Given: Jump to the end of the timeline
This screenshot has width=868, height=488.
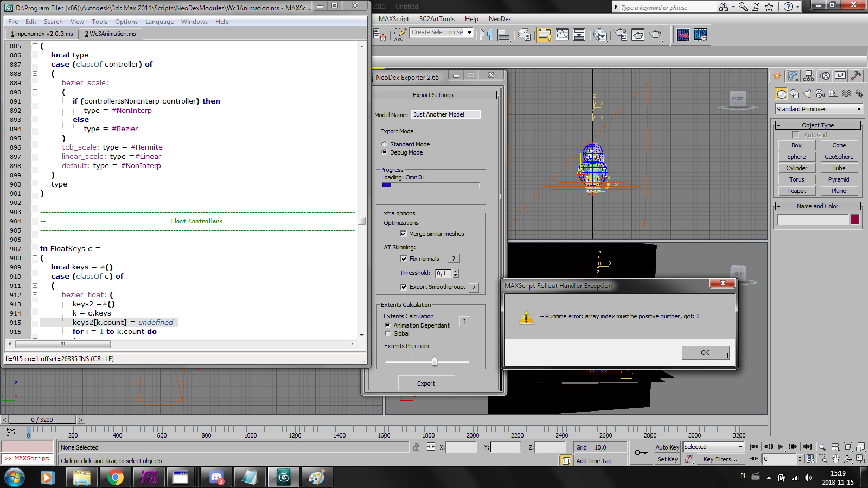Looking at the screenshot, I should 807,446.
